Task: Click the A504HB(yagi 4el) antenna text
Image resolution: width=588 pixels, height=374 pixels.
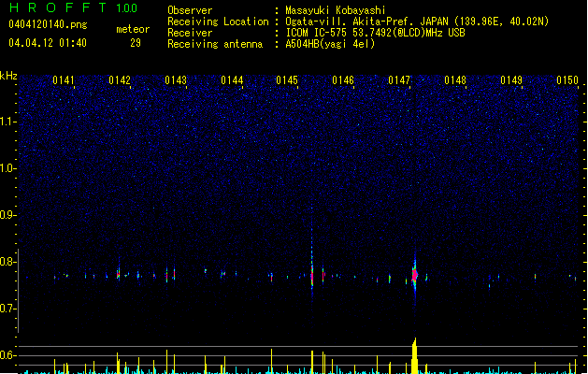Action: pos(330,44)
